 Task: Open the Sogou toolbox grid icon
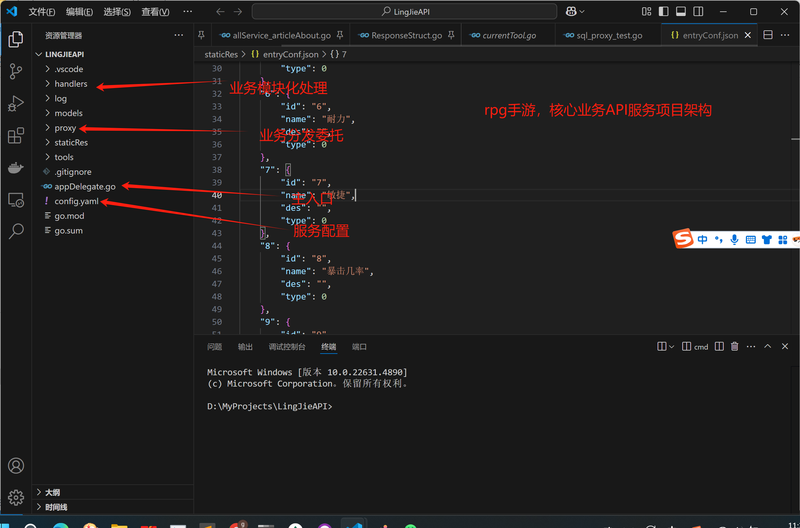tap(783, 239)
